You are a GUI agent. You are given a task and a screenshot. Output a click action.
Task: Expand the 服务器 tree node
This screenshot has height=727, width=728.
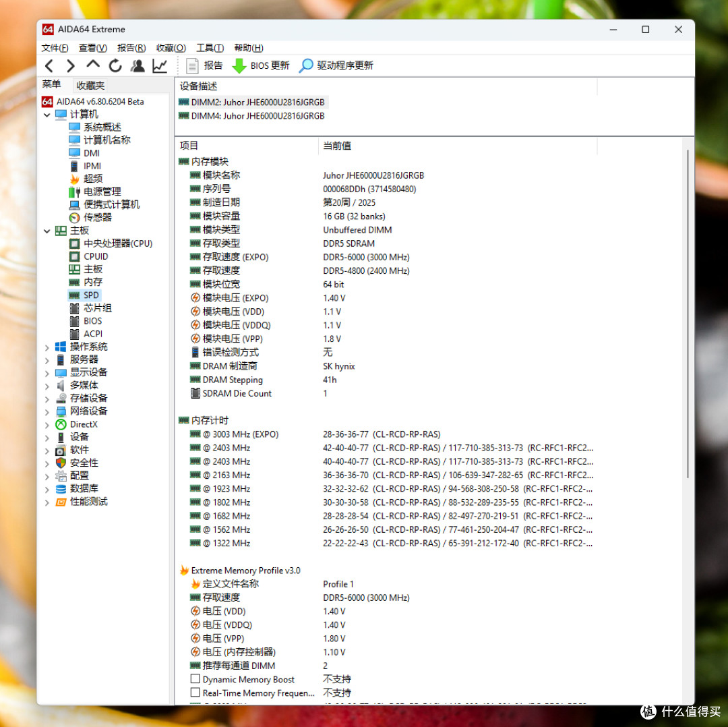coord(47,360)
